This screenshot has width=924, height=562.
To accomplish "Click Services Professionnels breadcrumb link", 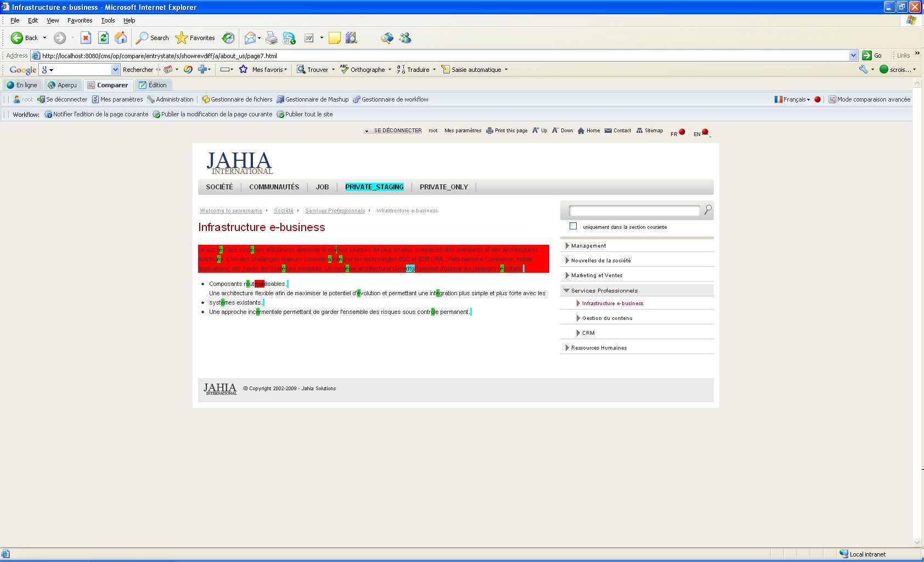I will pyautogui.click(x=335, y=211).
